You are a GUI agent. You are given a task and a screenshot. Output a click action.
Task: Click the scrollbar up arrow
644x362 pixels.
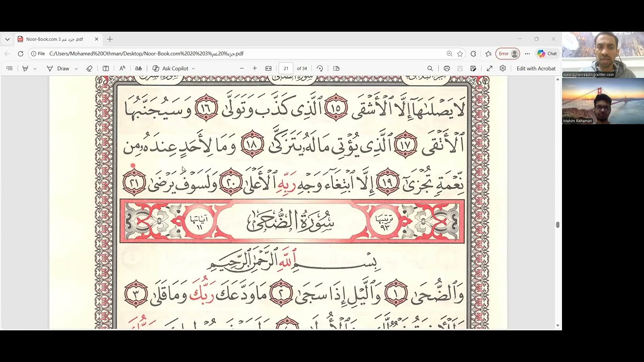[x=557, y=79]
